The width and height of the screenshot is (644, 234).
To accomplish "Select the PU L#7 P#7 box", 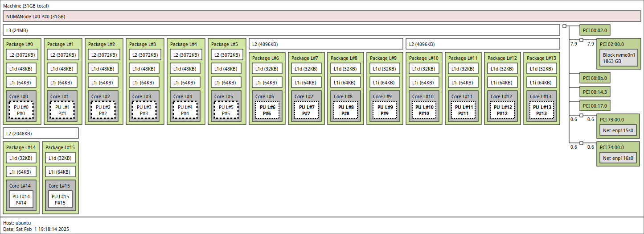I will tap(307, 110).
